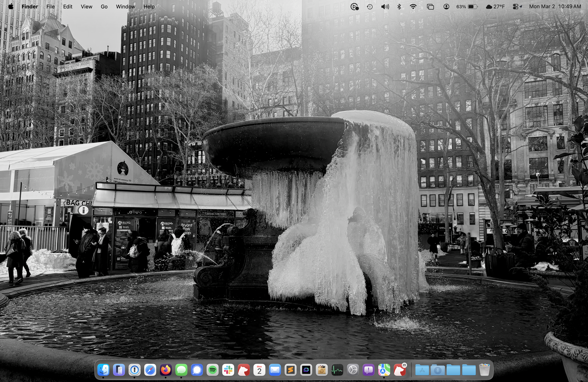
Task: Click the Wi-Fi status icon
Action: pos(413,7)
